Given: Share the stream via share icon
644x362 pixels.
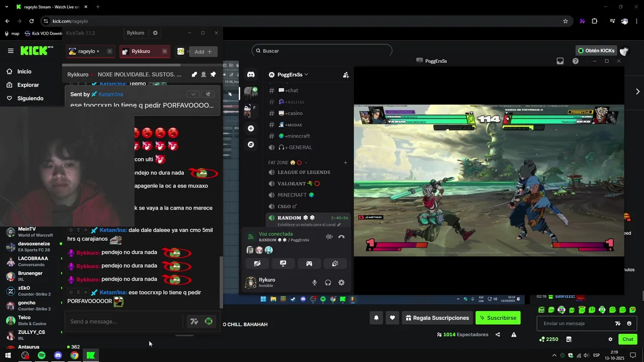Looking at the screenshot, I should pyautogui.click(x=498, y=334).
